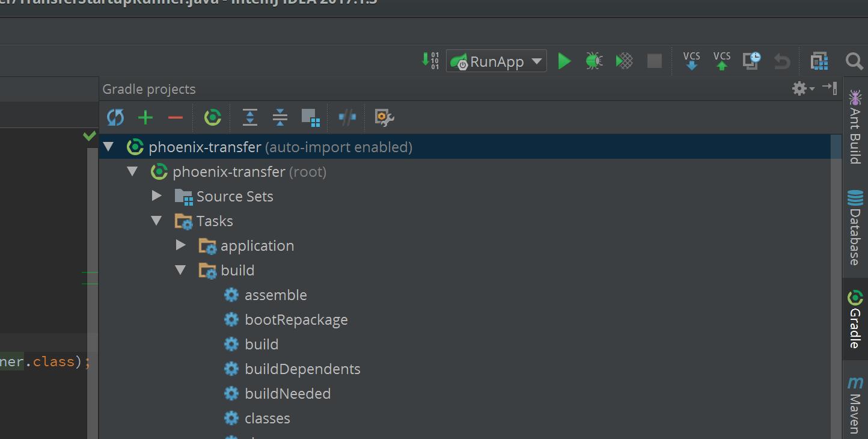Select the bootRepackage task
Image resolution: width=868 pixels, height=439 pixels.
pos(296,319)
